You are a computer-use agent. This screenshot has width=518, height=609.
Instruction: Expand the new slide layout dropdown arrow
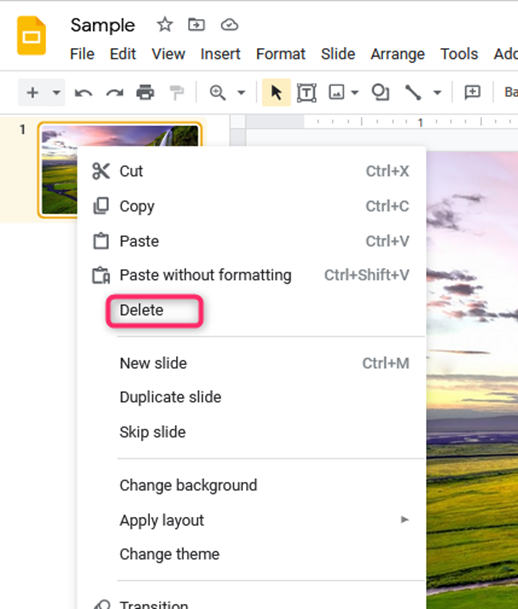pyautogui.click(x=56, y=93)
